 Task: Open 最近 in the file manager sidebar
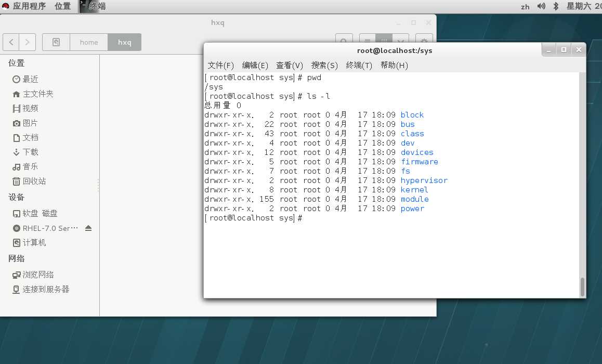point(30,79)
